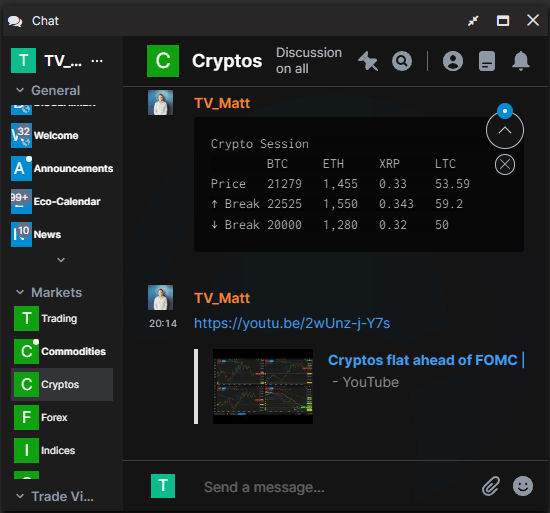
Task: Open the emoji picker
Action: [x=523, y=486]
